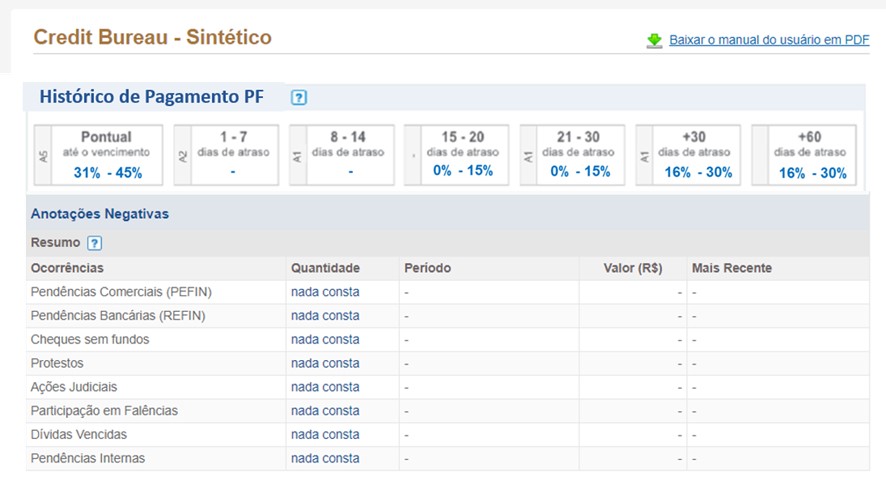Select the 1 - 7 dias de atraso card
Screen dimensions: 886x480
click(x=226, y=155)
